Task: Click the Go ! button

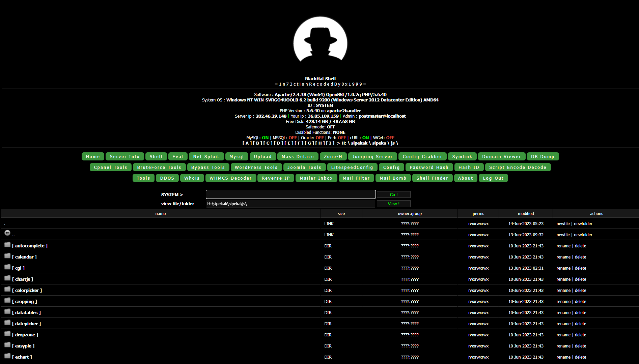Action: coord(394,194)
